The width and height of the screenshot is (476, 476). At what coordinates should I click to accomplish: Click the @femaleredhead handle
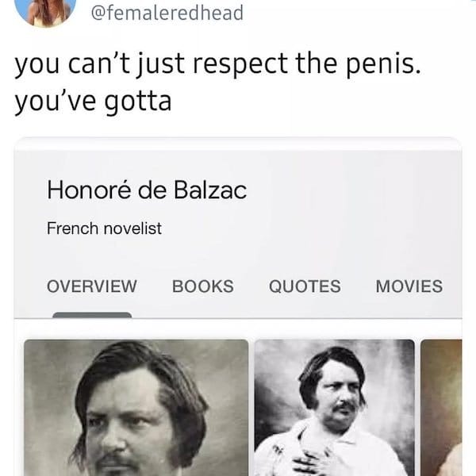tap(167, 13)
